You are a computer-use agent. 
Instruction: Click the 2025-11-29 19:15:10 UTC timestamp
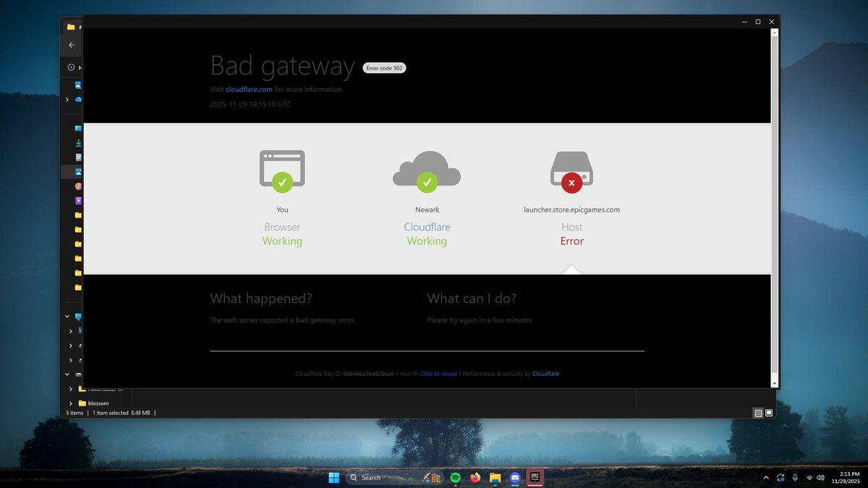tap(250, 104)
